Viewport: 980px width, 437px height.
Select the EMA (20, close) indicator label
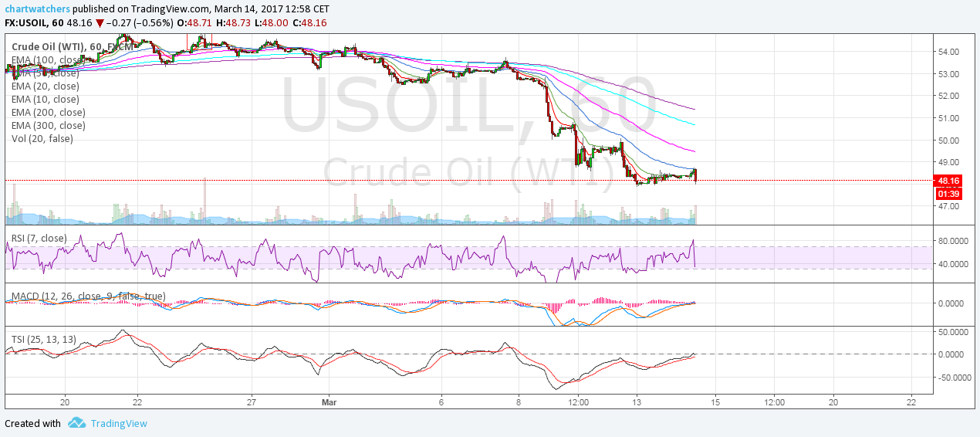[x=45, y=86]
